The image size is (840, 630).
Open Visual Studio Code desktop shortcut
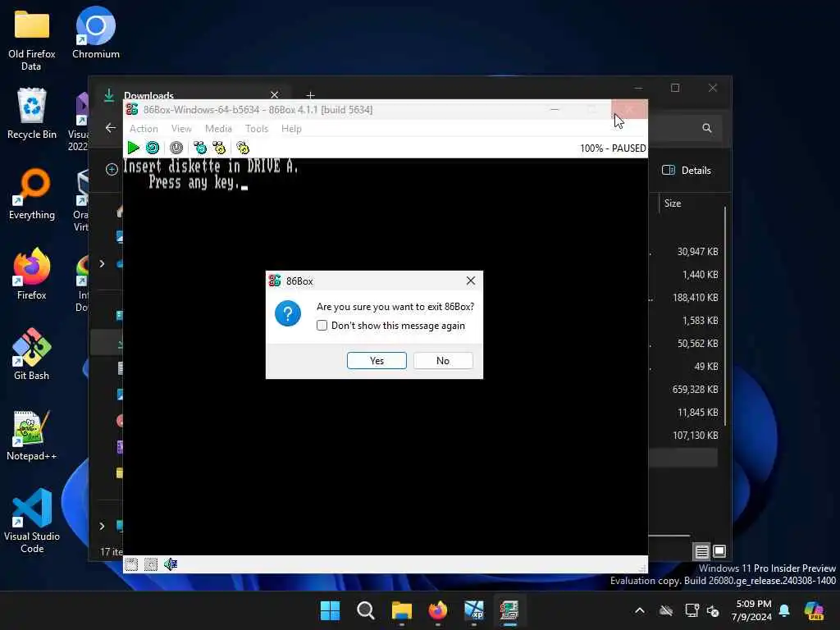point(32,521)
